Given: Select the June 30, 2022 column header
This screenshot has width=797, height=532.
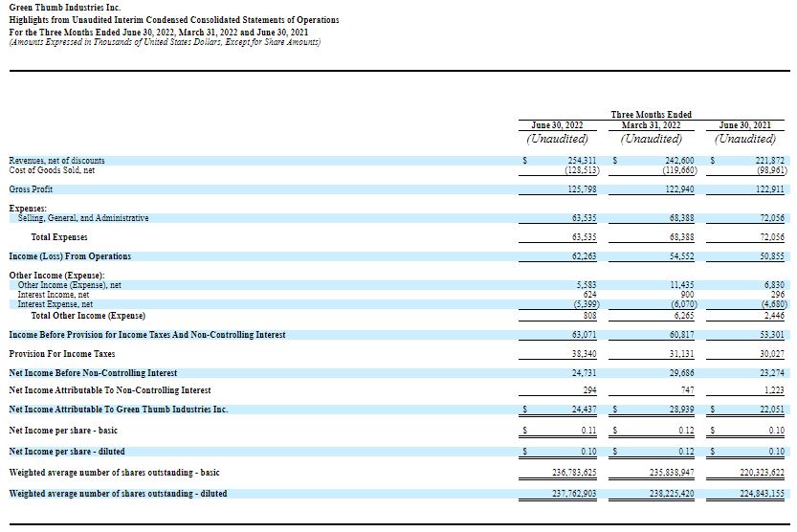Looking at the screenshot, I should 559,125.
